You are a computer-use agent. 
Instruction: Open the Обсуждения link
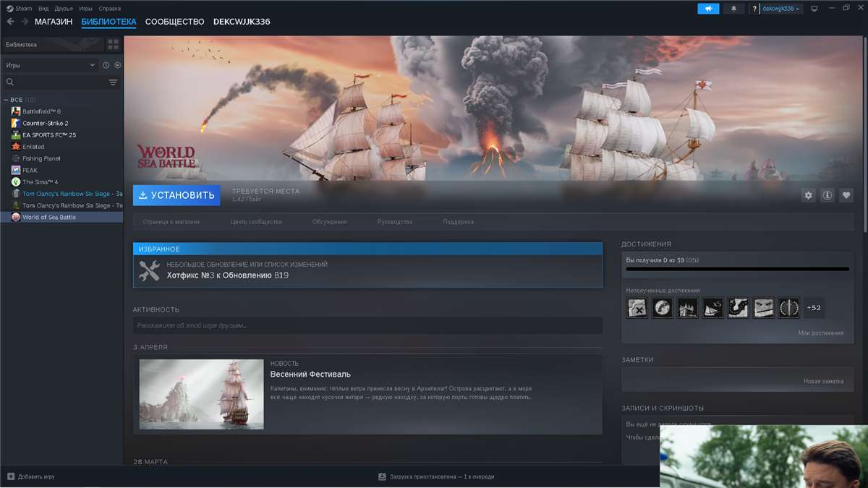tap(330, 222)
